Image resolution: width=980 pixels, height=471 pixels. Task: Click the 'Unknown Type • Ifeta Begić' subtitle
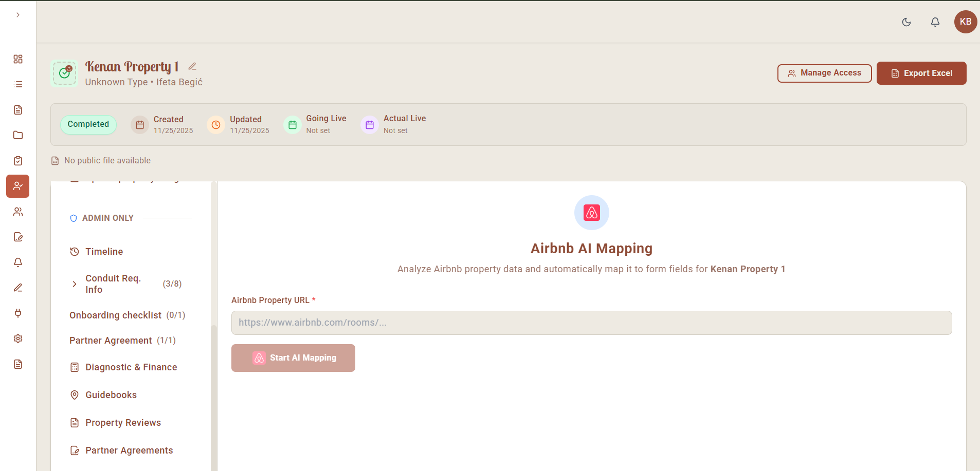pos(144,82)
